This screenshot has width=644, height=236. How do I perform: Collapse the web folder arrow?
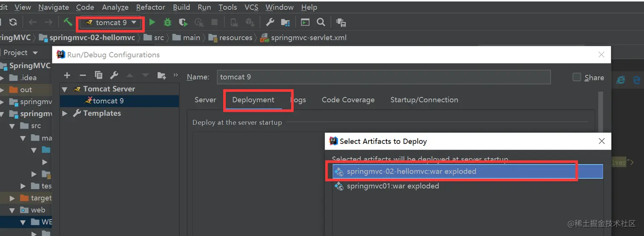[x=12, y=210]
